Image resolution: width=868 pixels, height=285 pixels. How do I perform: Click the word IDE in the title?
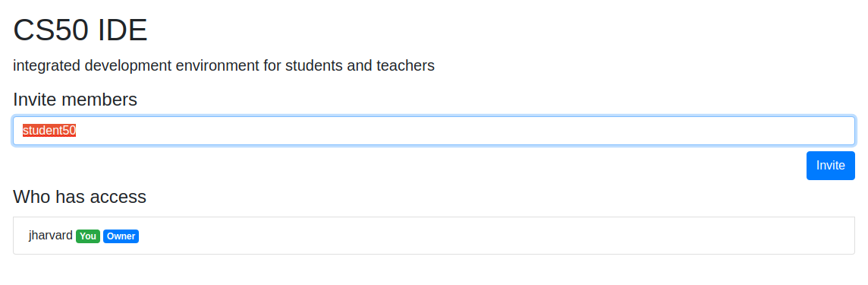[123, 30]
